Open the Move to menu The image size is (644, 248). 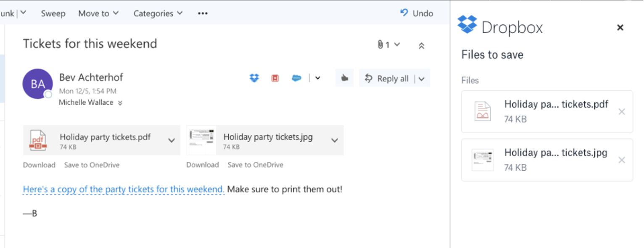coord(98,13)
